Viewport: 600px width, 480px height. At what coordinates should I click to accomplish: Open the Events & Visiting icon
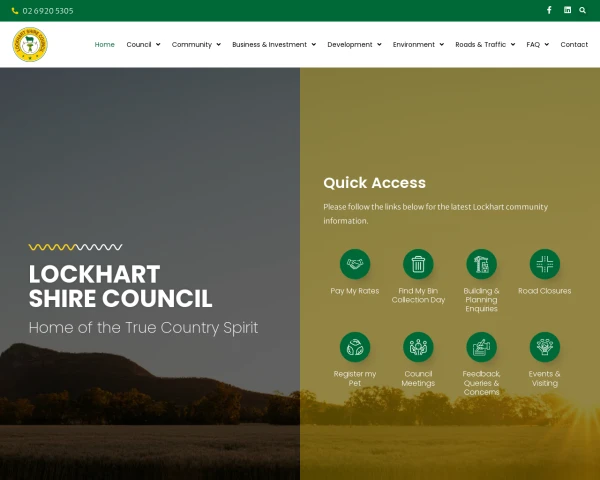click(545, 347)
